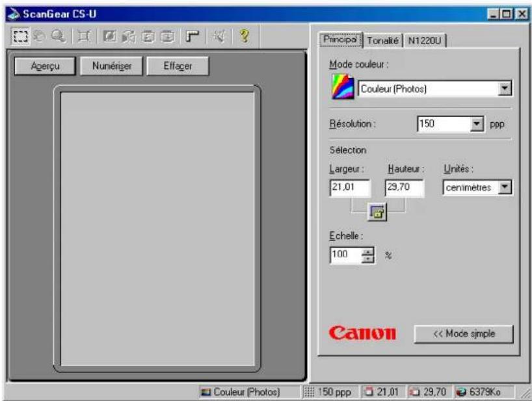The image size is (532, 401).
Task: Switch to the Tonalité tab
Action: click(x=382, y=41)
